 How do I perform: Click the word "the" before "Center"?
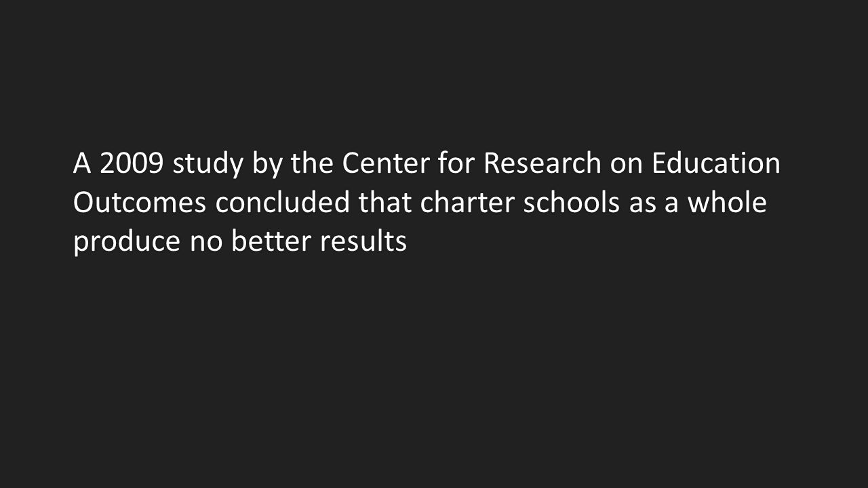[x=312, y=163]
